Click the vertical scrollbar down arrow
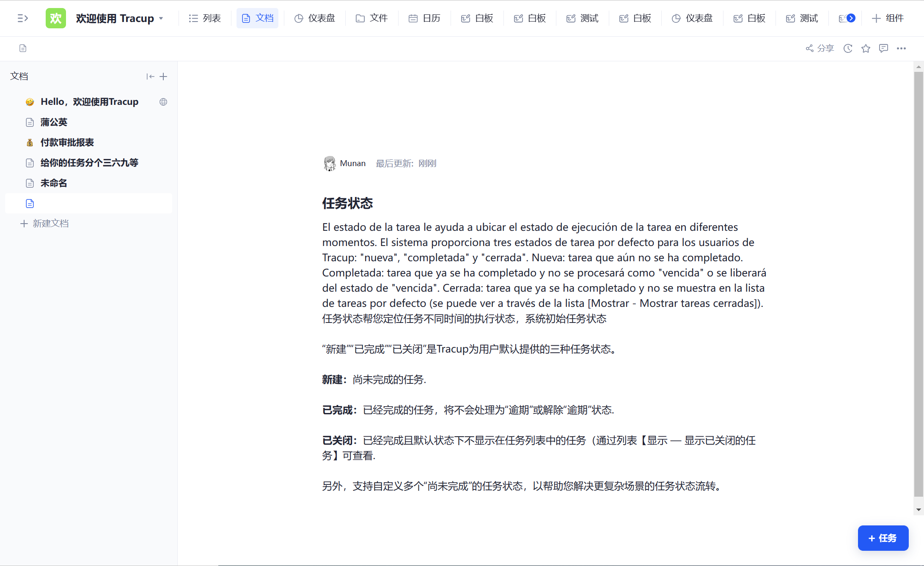Screen dimensions: 924x566 [918, 510]
